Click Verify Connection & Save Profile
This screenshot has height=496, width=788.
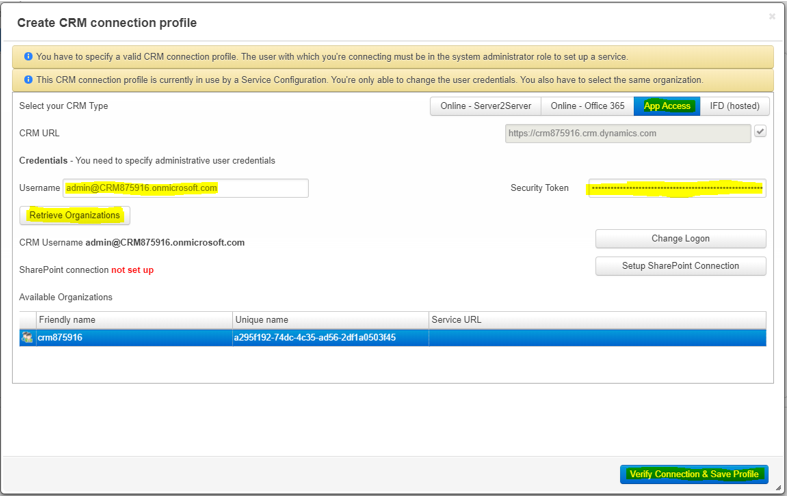pyautogui.click(x=694, y=474)
